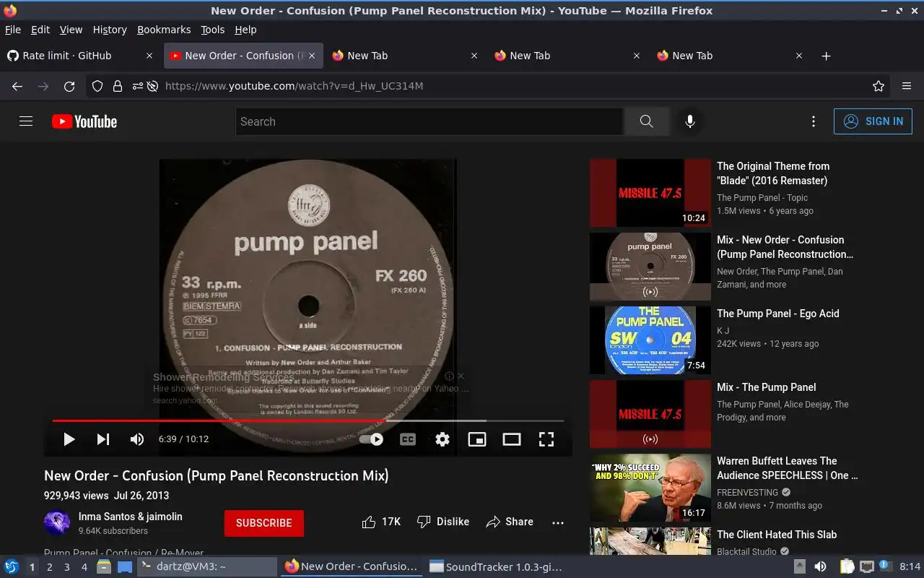
Task: Open the ad info icon on overlay
Action: coord(449,376)
